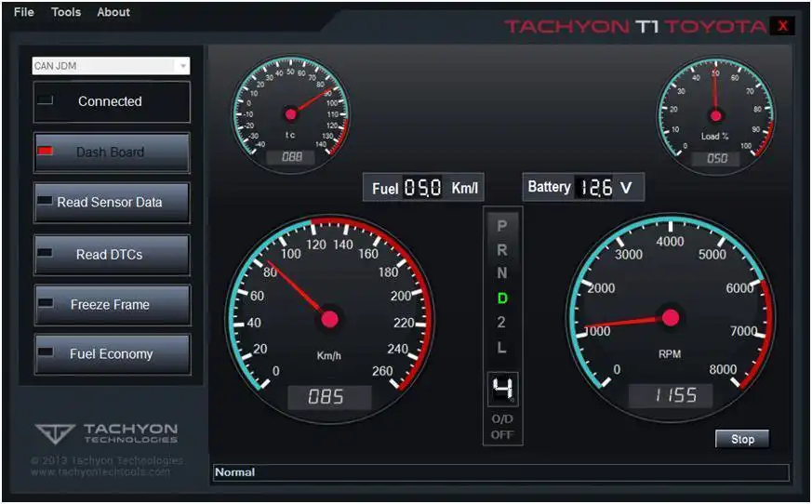
Task: Click the R gear indicator
Action: coord(502,250)
